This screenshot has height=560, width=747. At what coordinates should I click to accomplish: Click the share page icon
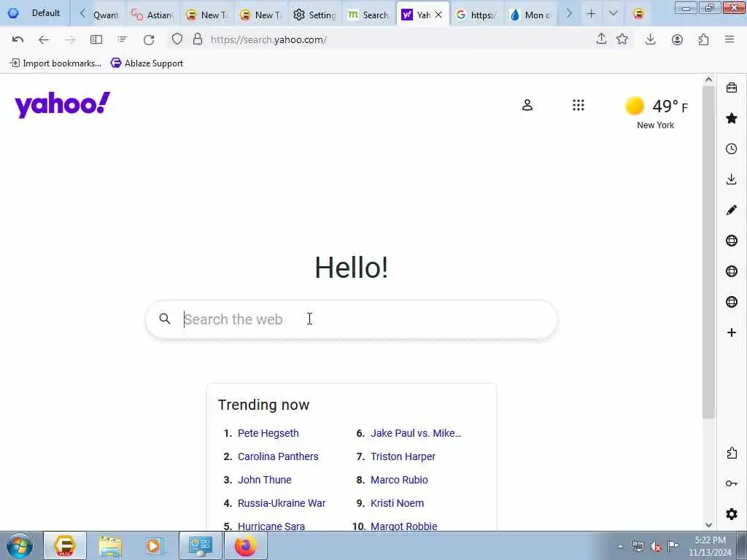tap(601, 39)
